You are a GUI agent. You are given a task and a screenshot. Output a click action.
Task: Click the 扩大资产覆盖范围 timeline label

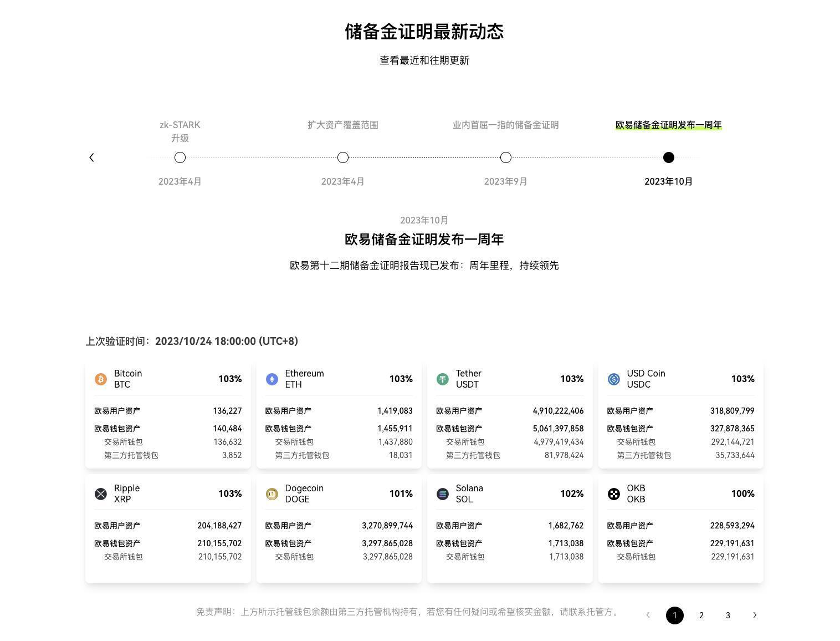343,125
